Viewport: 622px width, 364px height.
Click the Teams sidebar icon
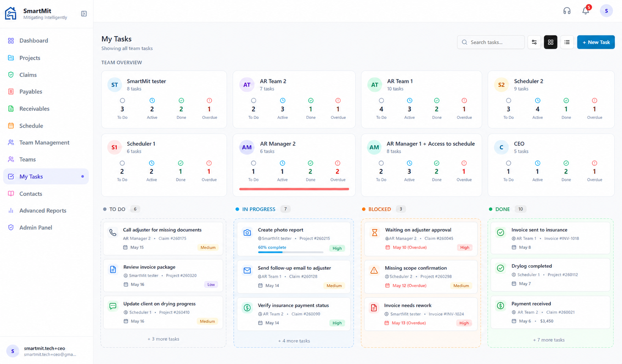click(11, 159)
